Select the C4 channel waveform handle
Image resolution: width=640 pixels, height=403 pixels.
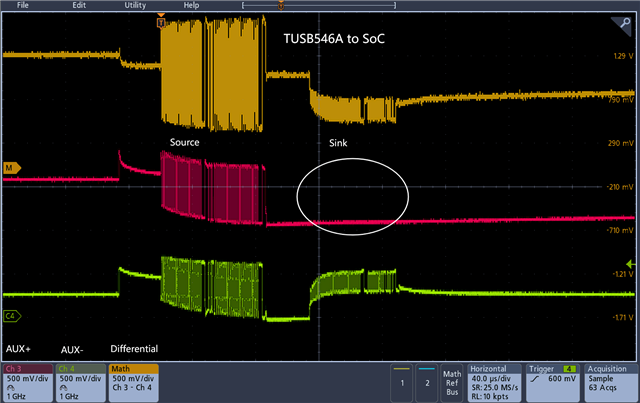point(12,316)
